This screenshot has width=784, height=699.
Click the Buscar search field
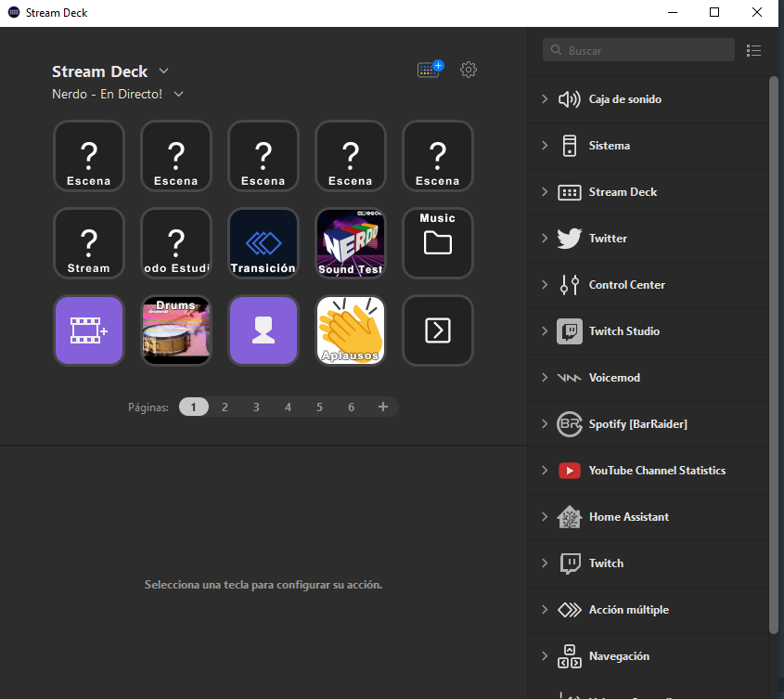(x=638, y=50)
